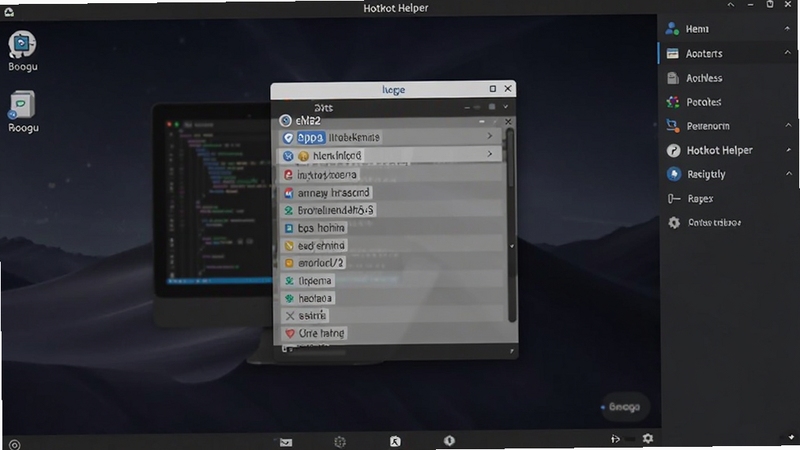
Task: Open Hotkot Helper sidebar entry
Action: click(719, 151)
